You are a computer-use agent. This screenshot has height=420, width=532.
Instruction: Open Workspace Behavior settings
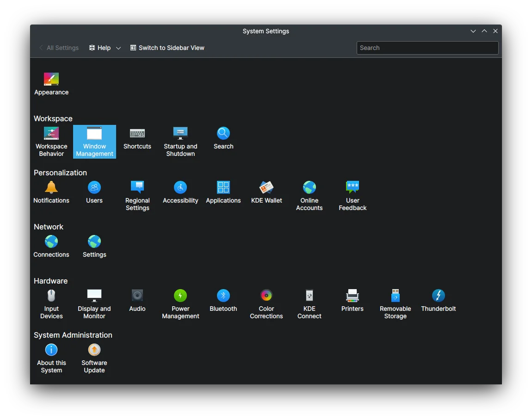(x=51, y=142)
